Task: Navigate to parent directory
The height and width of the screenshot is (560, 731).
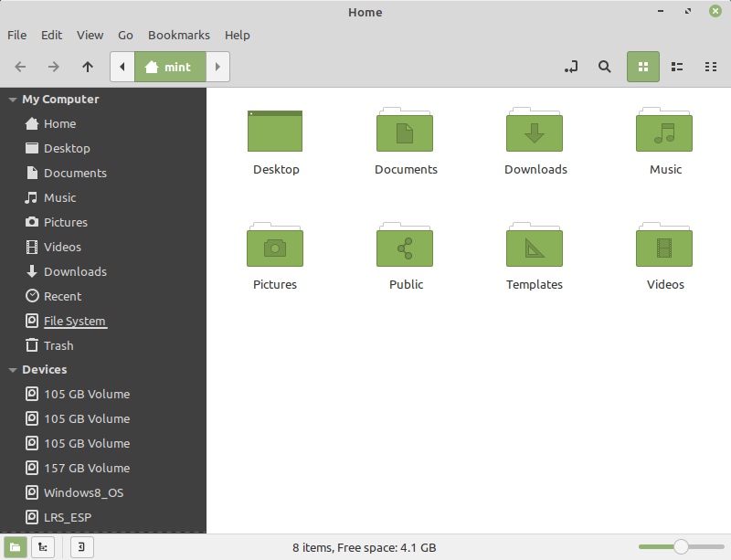Action: click(x=88, y=67)
